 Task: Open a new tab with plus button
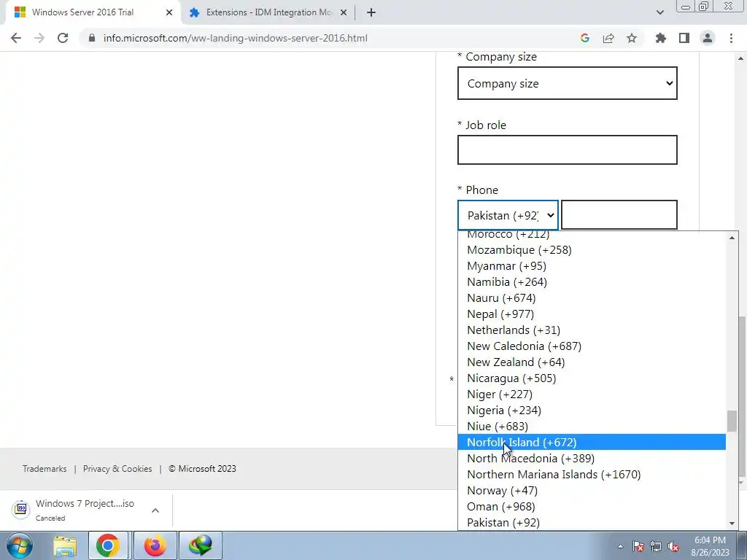tap(371, 12)
